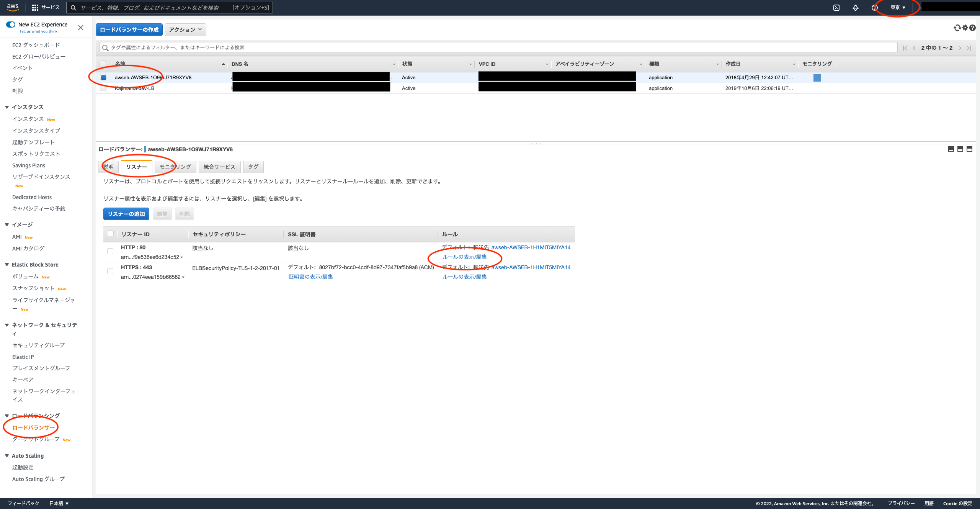Go to next page of results
Viewport: 980px width, 509px height.
[960, 48]
